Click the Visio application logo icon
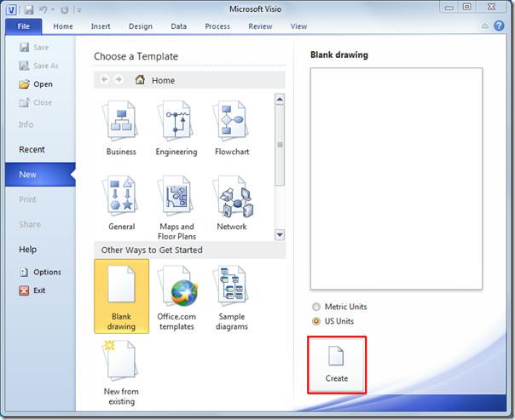The height and width of the screenshot is (420, 515). click(x=12, y=10)
